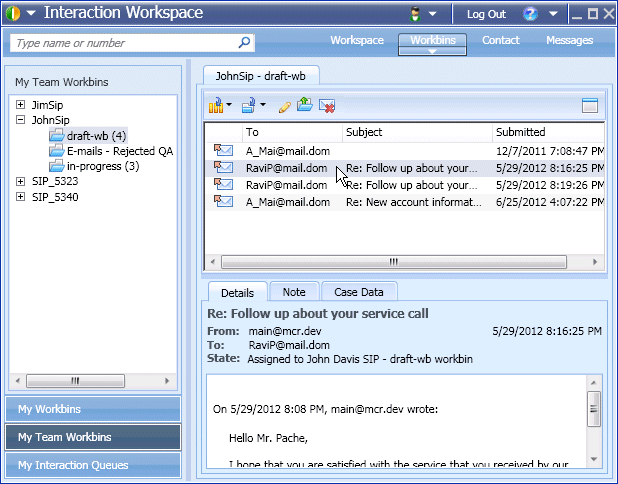Open the Contact menu
The height and width of the screenshot is (484, 618).
tap(500, 41)
